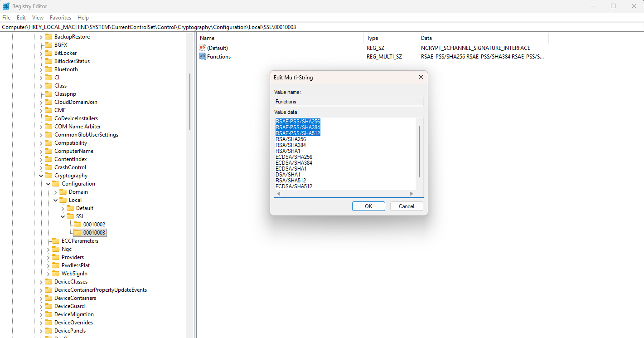Click OK in Edit Multi-String dialog
This screenshot has width=644, height=338.
pyautogui.click(x=368, y=206)
